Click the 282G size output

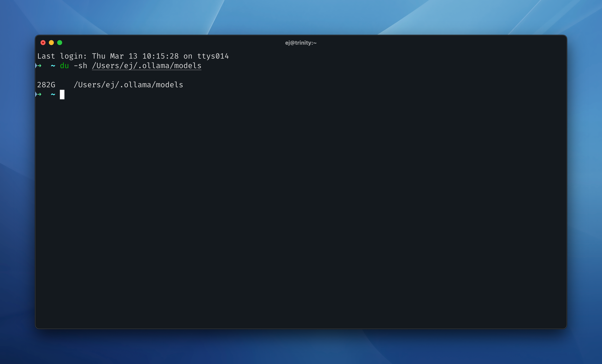[x=46, y=85]
